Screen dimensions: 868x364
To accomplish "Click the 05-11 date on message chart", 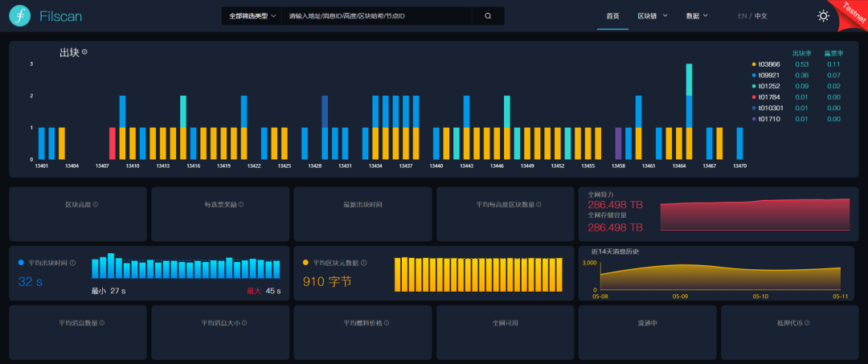I will [841, 297].
